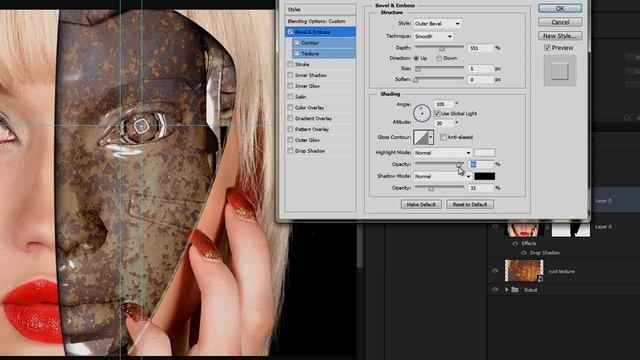Click the Shadow Opacity input field
This screenshot has width=640, height=360.
[481, 188]
